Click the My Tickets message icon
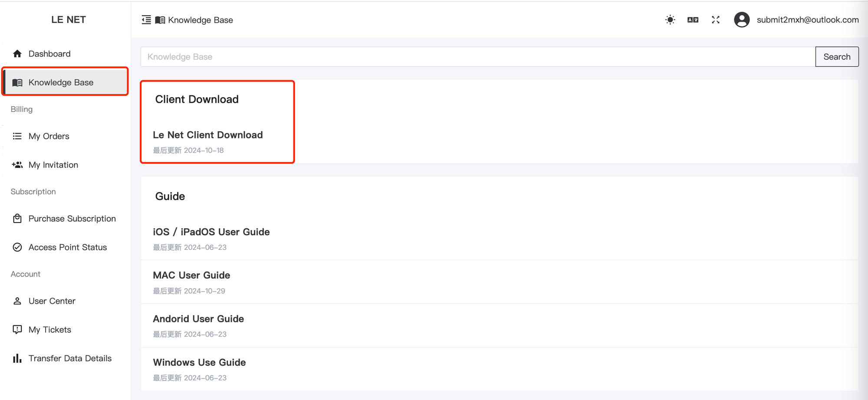 click(x=17, y=330)
